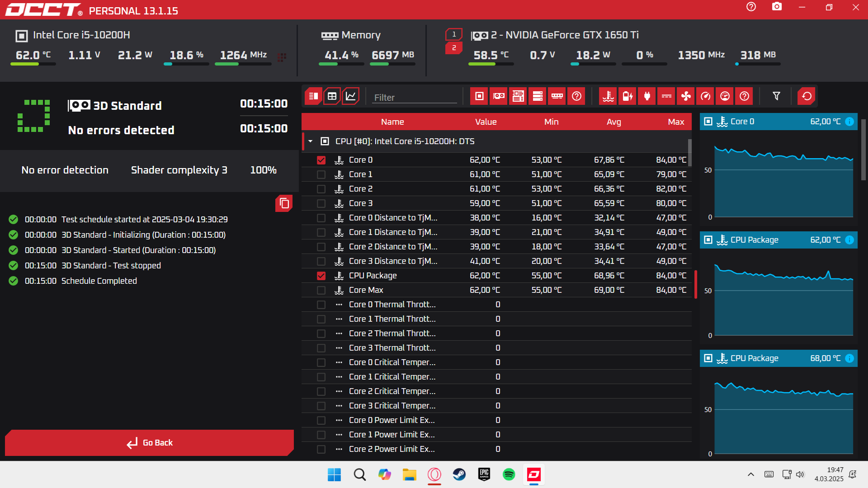The image size is (868, 488).
Task: Toggle GPU sensors filter icon
Action: coord(499,96)
